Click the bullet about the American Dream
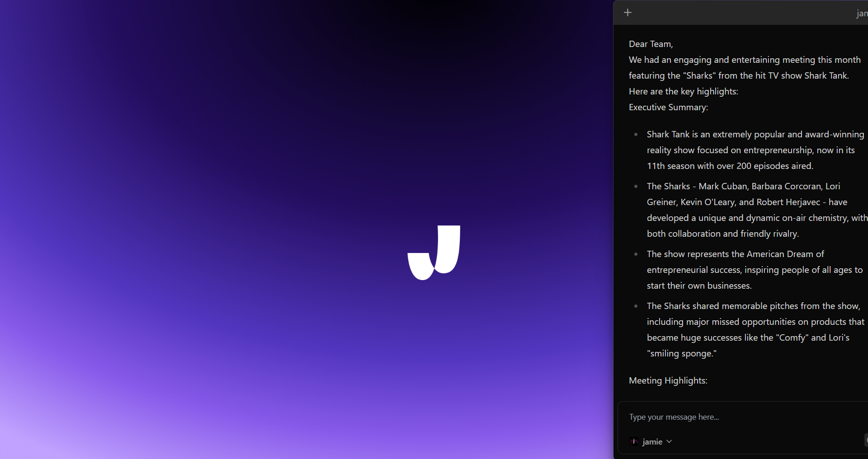This screenshot has height=459, width=868. click(755, 270)
